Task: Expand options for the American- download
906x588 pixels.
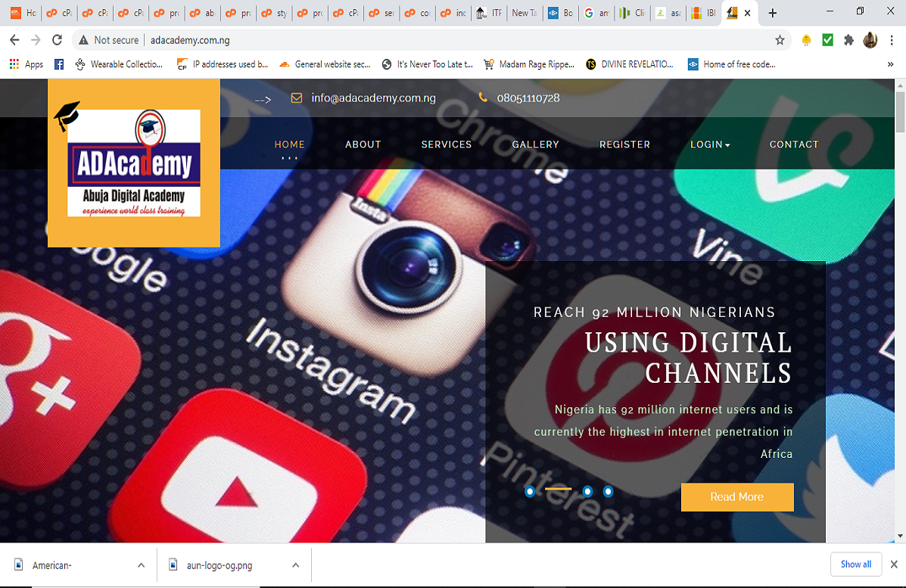Action: [x=141, y=565]
